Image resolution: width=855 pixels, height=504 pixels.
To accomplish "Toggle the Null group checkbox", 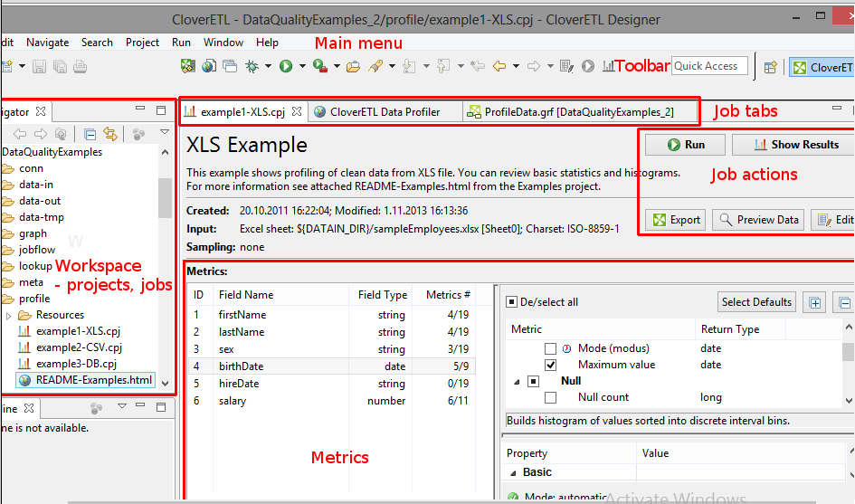I will pos(533,381).
